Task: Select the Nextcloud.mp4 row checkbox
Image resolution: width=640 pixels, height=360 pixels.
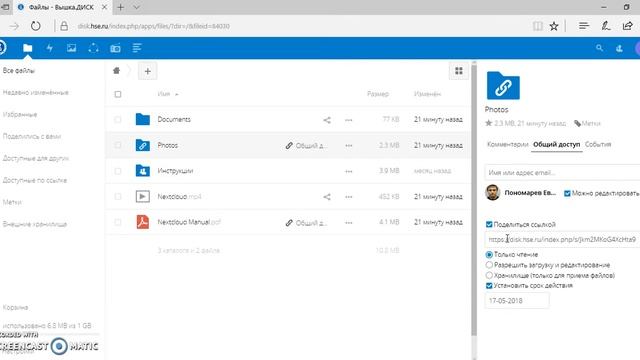Action: [x=118, y=197]
